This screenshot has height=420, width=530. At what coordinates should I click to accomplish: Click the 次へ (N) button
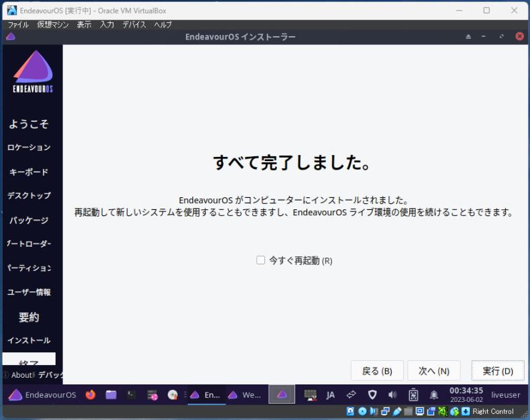point(433,371)
